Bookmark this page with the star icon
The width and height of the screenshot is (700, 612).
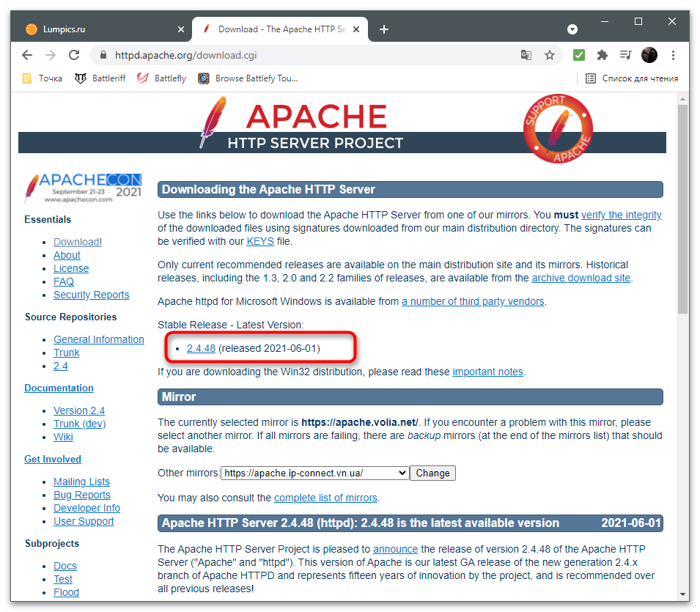[550, 56]
